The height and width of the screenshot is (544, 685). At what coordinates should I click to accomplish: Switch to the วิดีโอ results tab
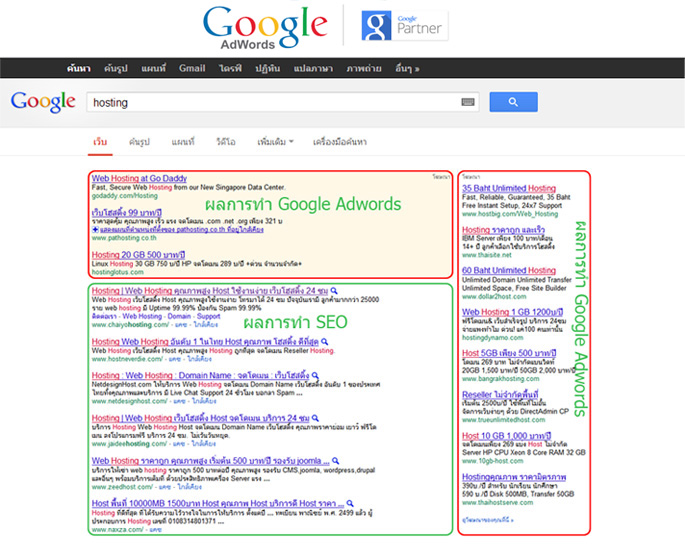[226, 142]
